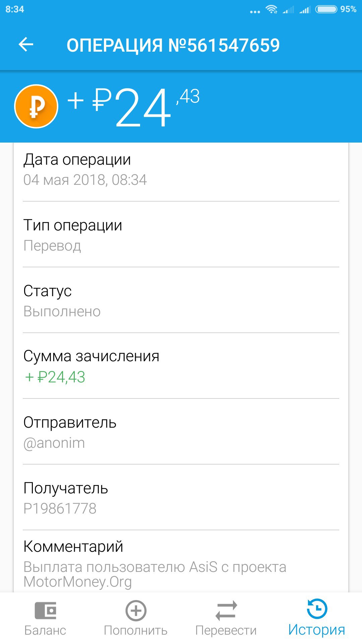Image resolution: width=362 pixels, height=644 pixels.
Task: Switch to the Баланс tab label
Action: (45, 630)
